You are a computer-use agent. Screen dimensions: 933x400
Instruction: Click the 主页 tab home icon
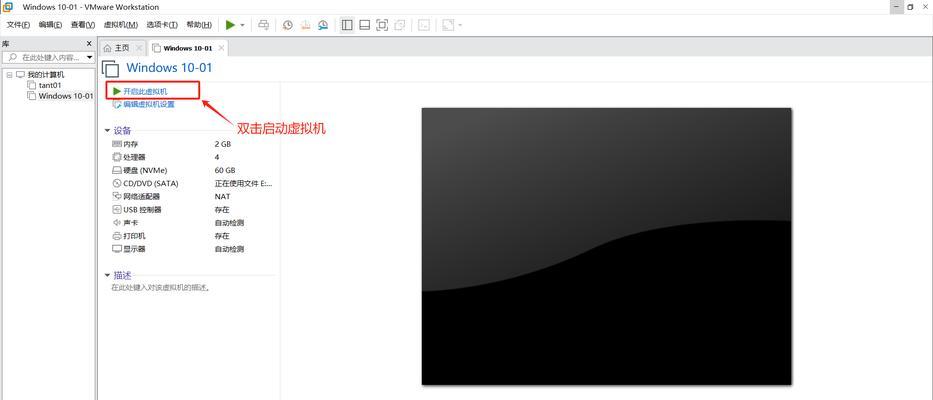point(107,48)
